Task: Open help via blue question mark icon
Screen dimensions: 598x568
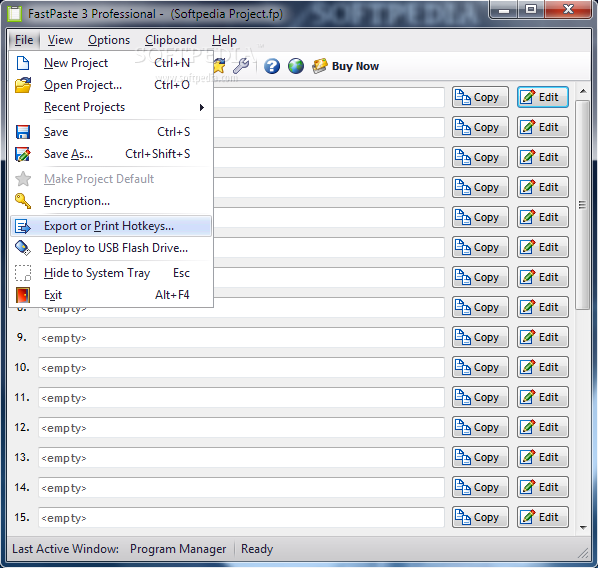Action: point(272,66)
